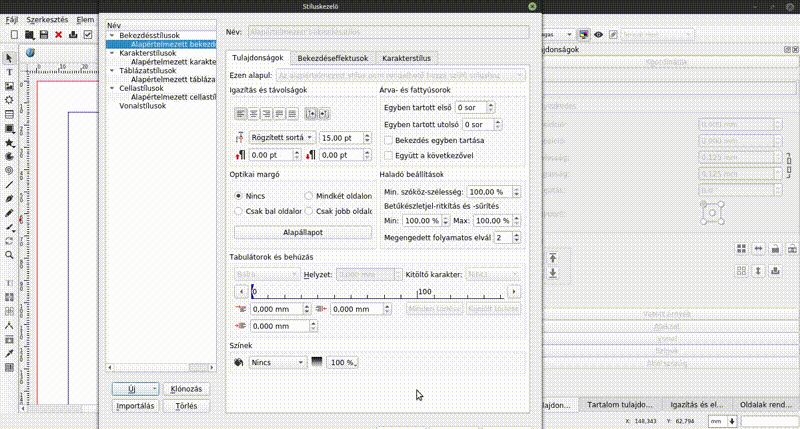
Task: Select the Image frame tool
Action: click(10, 86)
